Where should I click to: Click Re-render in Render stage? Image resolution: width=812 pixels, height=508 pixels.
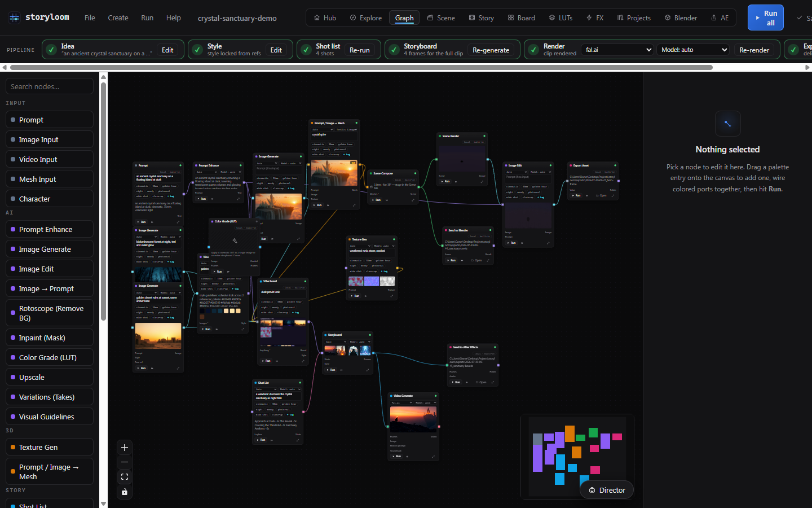tap(754, 50)
